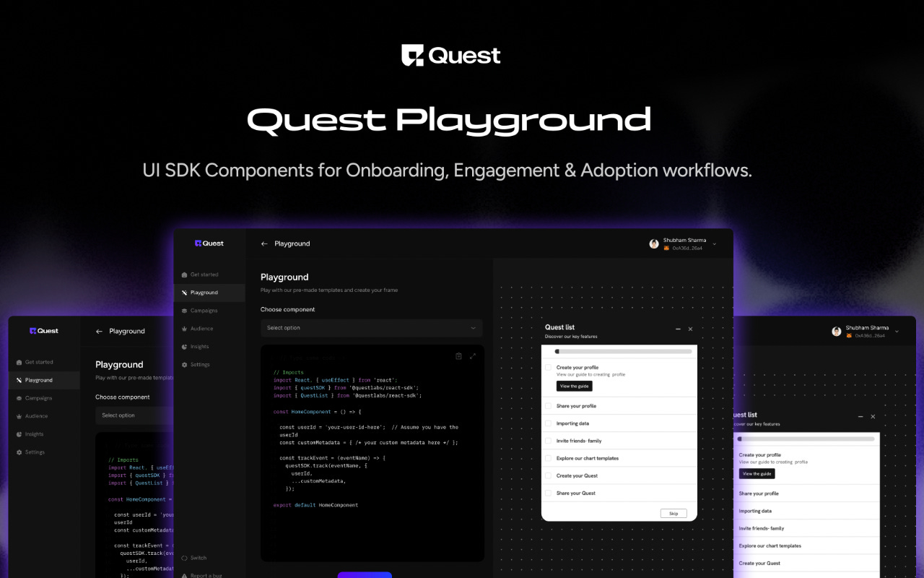Image resolution: width=924 pixels, height=578 pixels.
Task: Click wallet address 0xA36d..26a4 in center window
Action: tap(687, 248)
